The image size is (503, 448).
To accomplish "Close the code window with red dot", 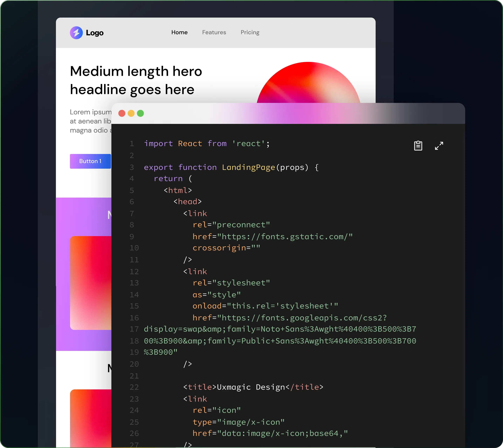I will [x=122, y=113].
